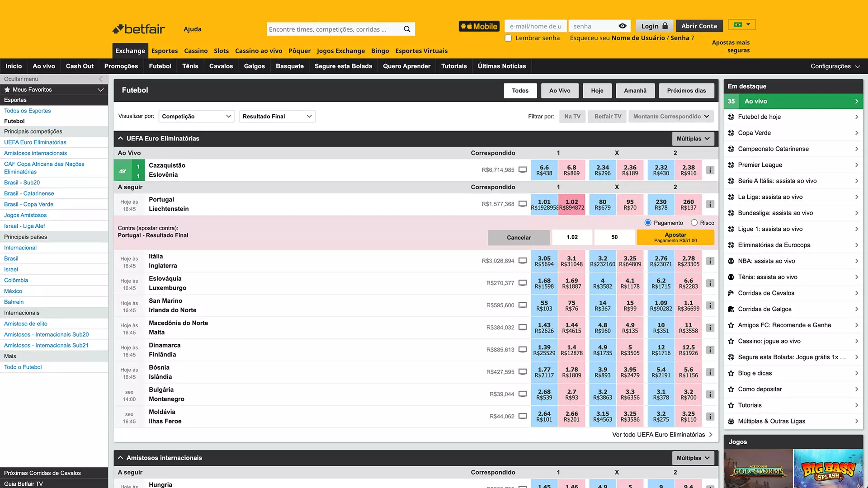Screen dimensions: 868x488
Task: Open the Montante Correspondido filter dropdown
Action: (x=671, y=117)
